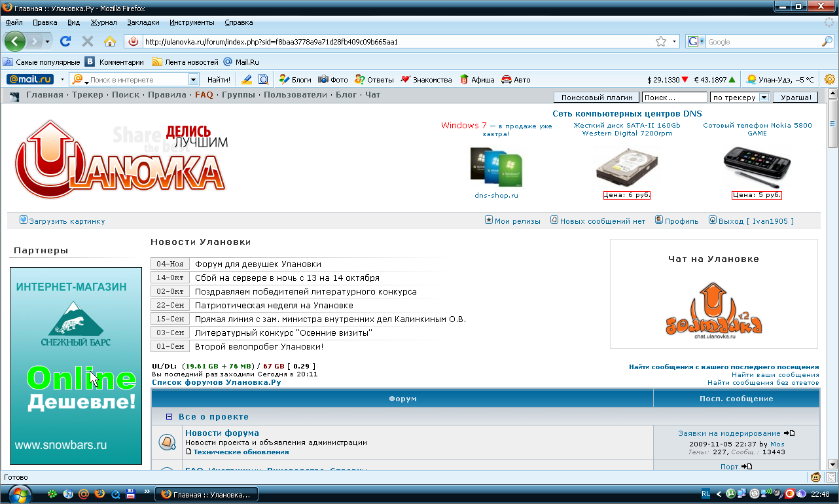Open the Журнал menu
839x504 pixels.
pos(103,22)
